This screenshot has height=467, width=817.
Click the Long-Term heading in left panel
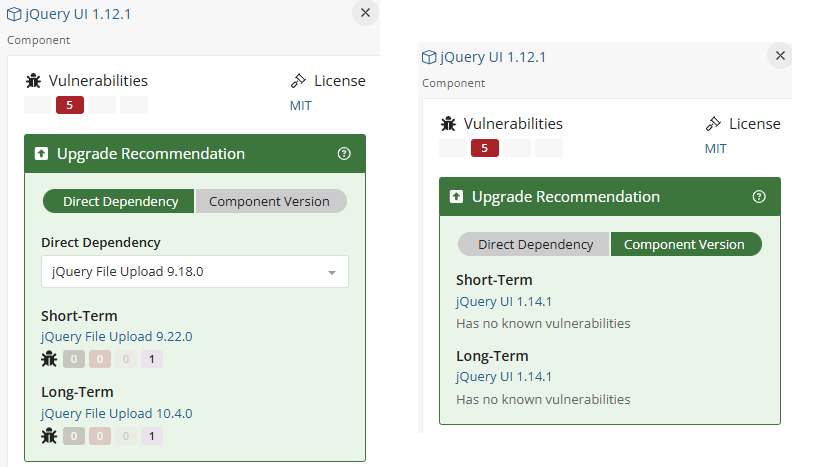[x=77, y=392]
